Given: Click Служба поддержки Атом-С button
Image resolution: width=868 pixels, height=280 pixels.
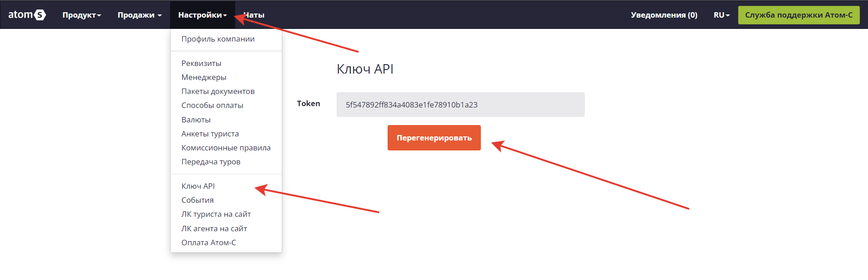Looking at the screenshot, I should (799, 15).
